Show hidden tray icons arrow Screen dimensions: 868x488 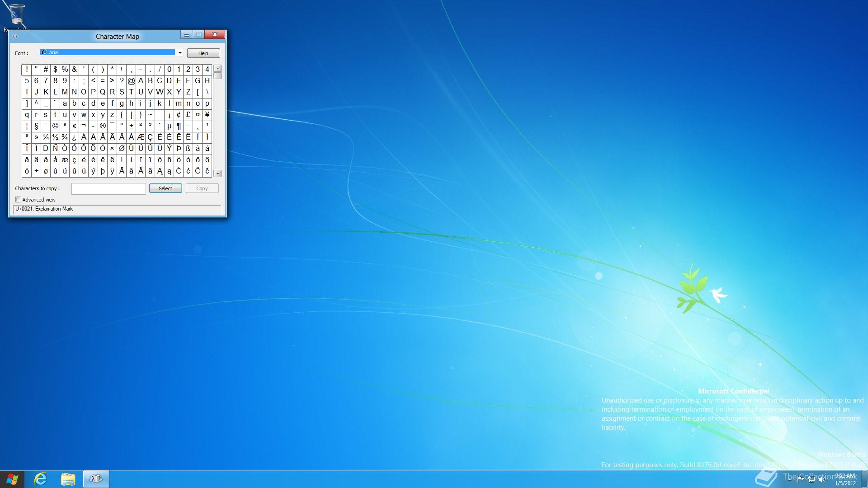coord(790,479)
